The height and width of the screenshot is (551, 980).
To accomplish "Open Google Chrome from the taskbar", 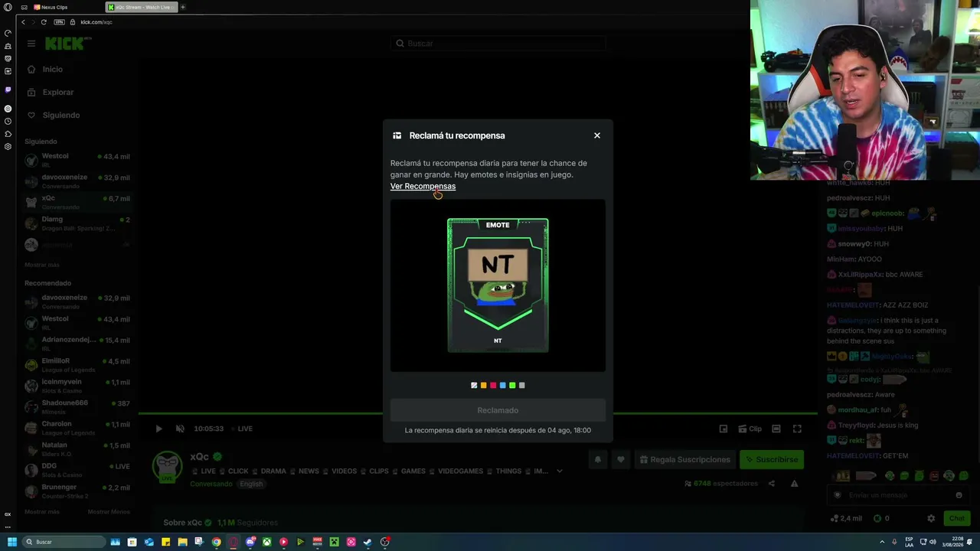I will (216, 542).
